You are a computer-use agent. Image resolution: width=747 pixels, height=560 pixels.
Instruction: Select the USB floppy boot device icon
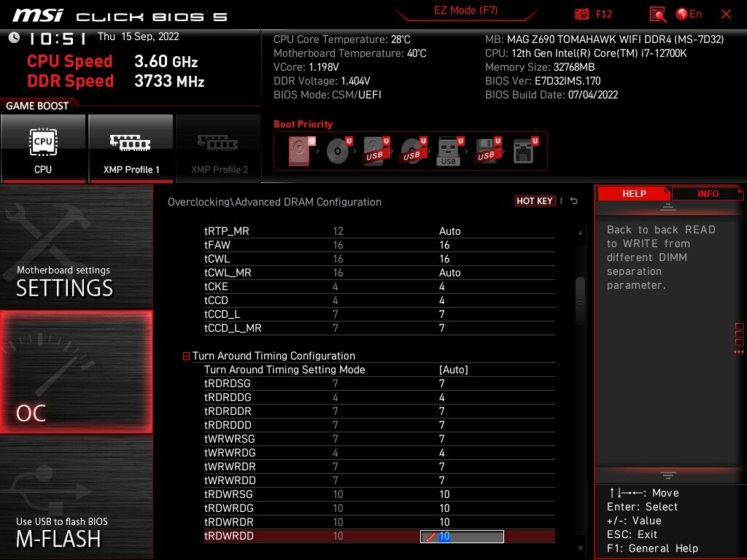click(x=487, y=151)
